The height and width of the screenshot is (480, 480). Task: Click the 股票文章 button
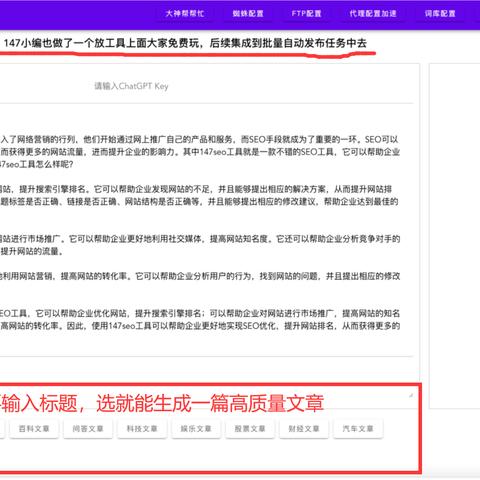point(250,429)
